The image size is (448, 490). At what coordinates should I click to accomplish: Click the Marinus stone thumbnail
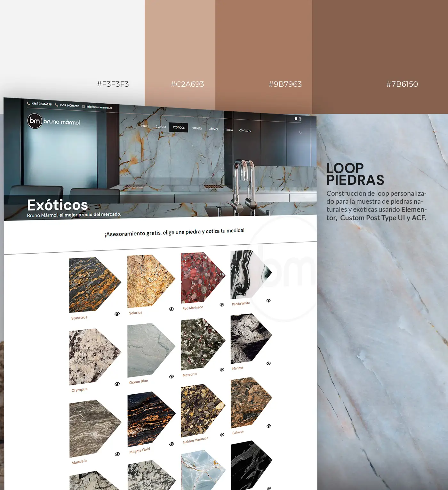point(251,338)
